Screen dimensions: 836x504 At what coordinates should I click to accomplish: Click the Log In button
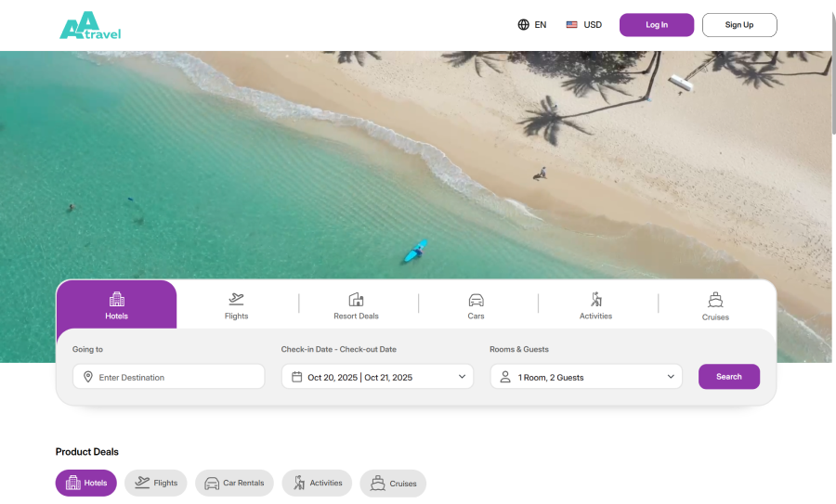click(657, 25)
